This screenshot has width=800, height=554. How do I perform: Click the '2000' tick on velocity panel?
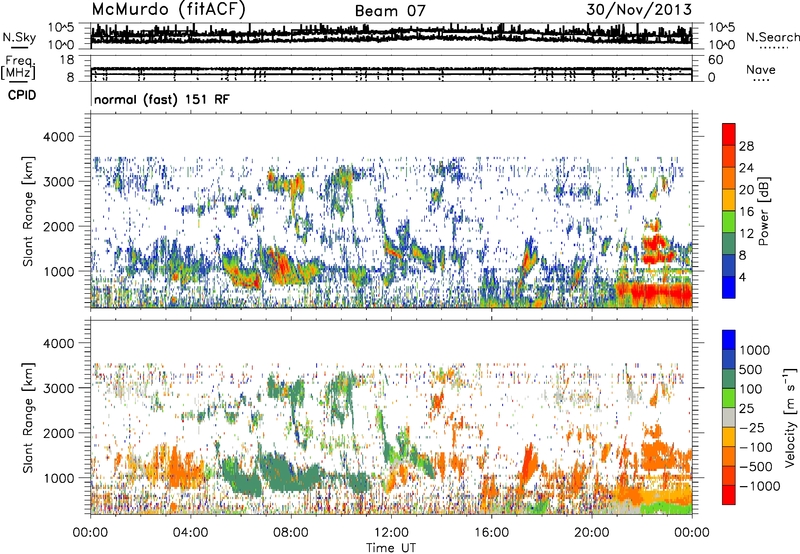60,433
